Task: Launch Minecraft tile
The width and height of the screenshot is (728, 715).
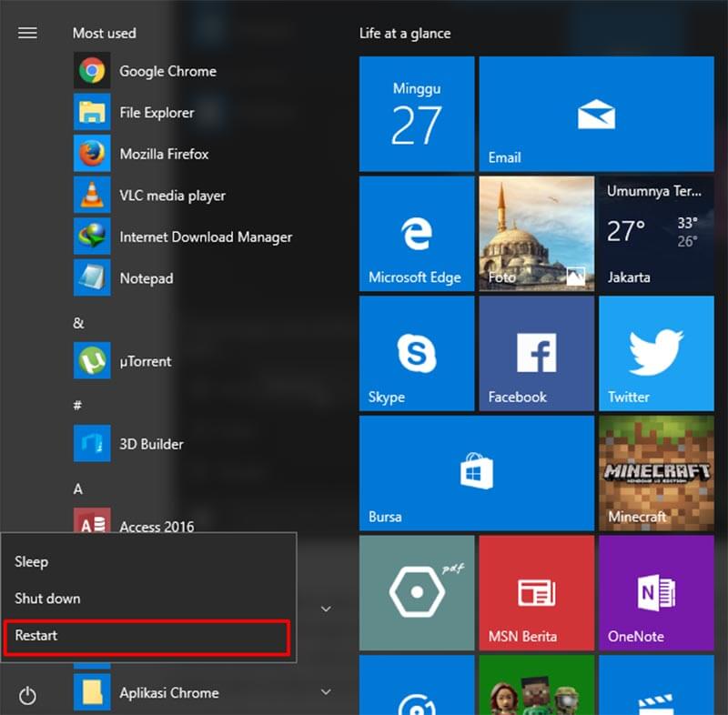Action: pyautogui.click(x=656, y=473)
